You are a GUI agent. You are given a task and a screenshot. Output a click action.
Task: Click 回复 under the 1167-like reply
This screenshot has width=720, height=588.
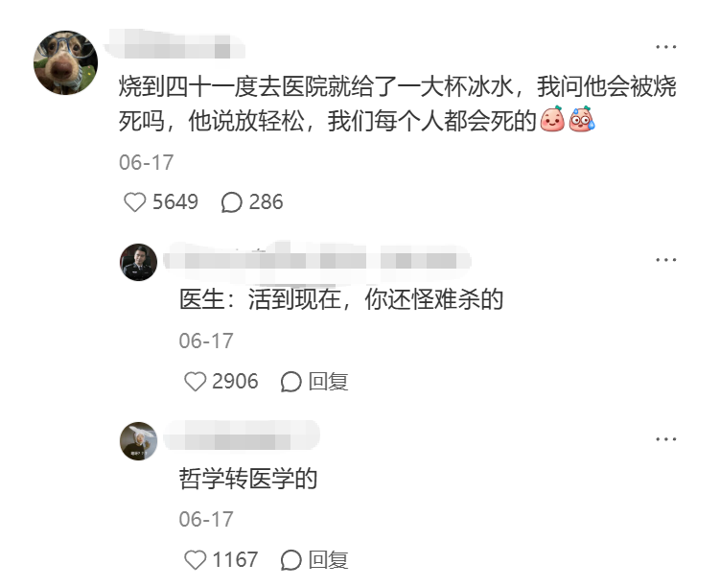point(328,560)
